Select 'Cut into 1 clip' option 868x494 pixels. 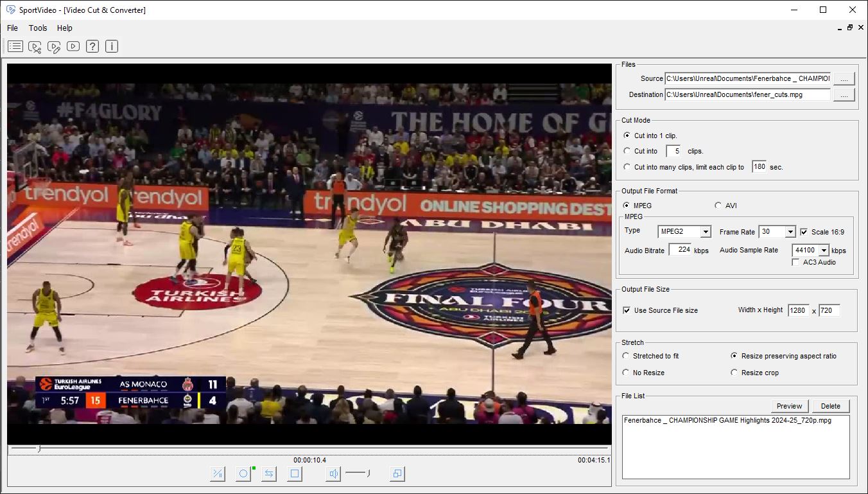point(627,136)
